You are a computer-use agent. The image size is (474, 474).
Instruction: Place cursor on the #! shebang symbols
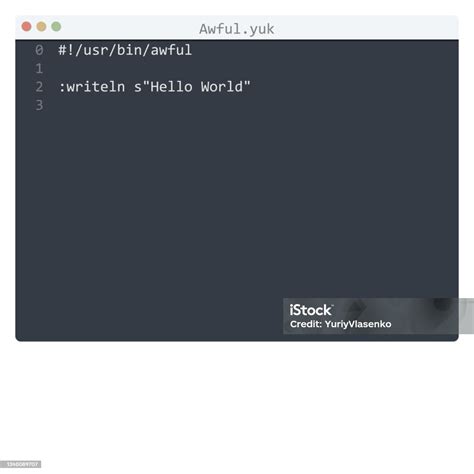(x=66, y=50)
